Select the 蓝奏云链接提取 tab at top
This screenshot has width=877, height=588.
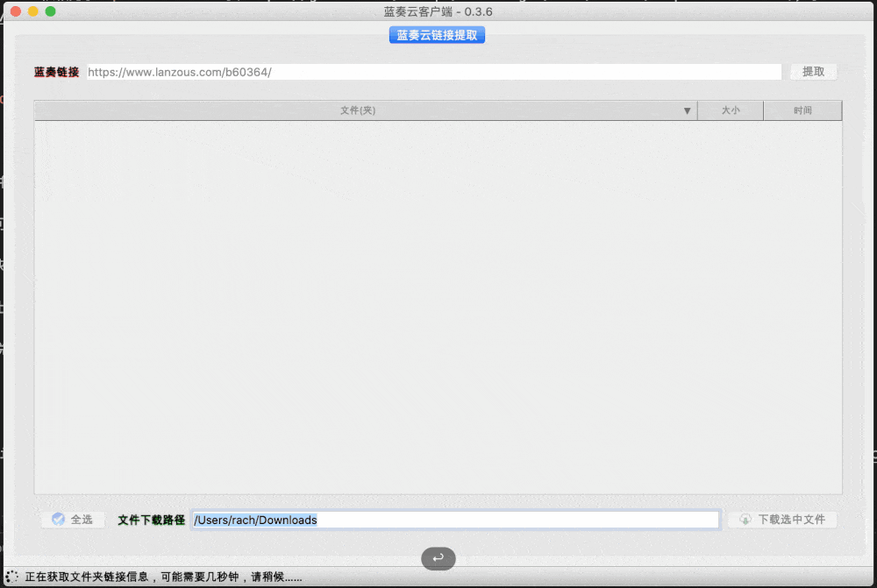437,34
